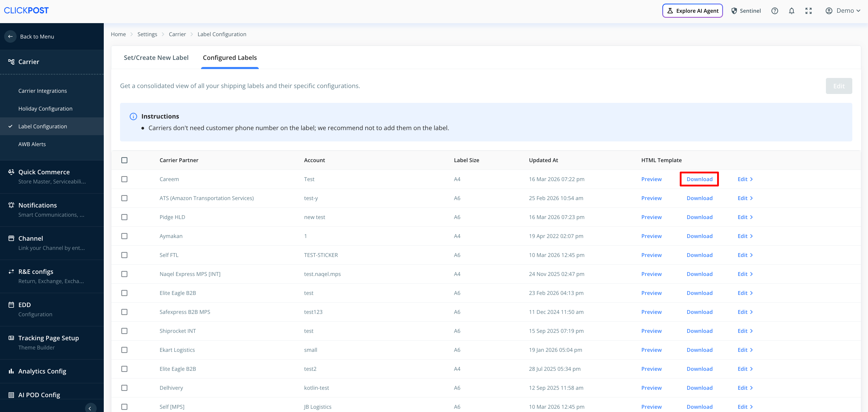Open the help question mark icon
This screenshot has width=868, height=412.
tap(774, 11)
